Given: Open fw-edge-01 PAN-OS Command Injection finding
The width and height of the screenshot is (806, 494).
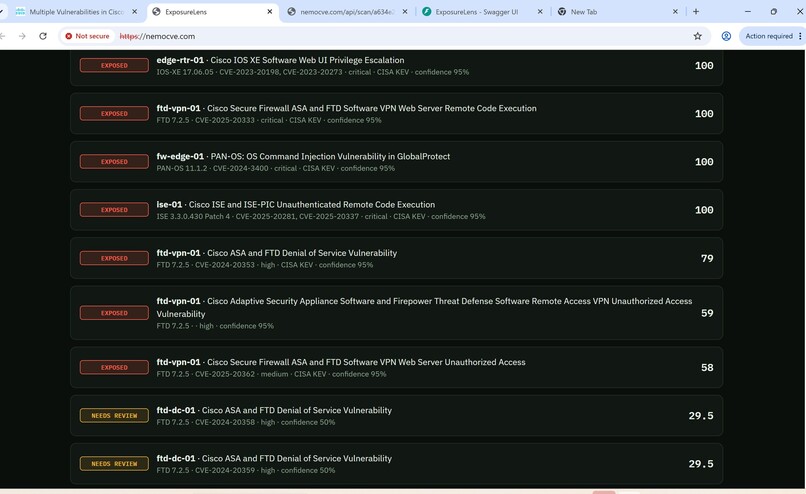Looking at the screenshot, I should pos(396,161).
